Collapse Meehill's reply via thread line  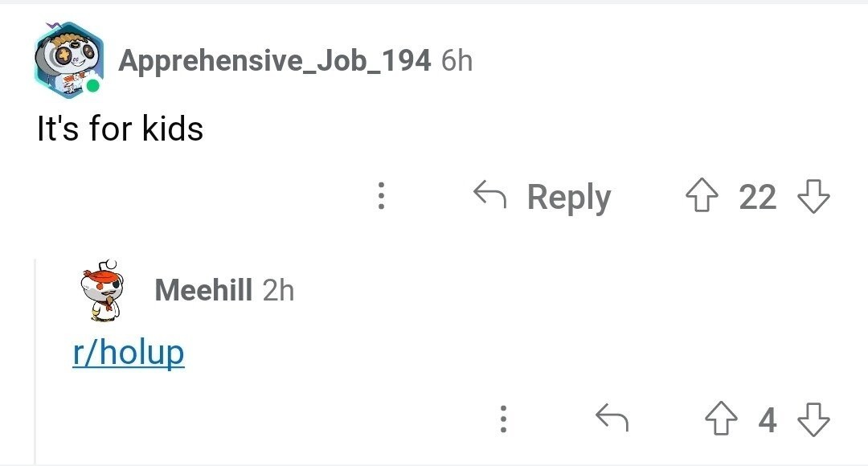(35, 362)
